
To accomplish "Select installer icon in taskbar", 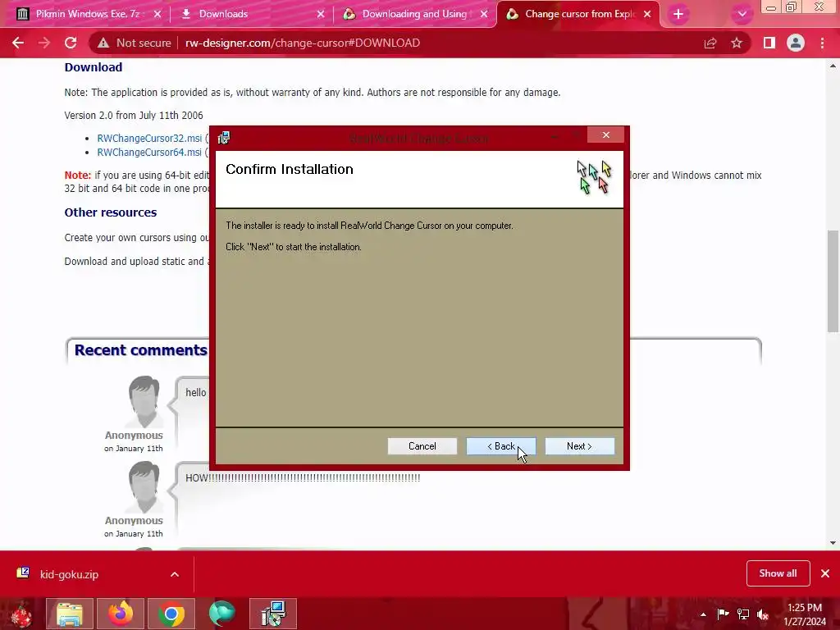I will (273, 614).
